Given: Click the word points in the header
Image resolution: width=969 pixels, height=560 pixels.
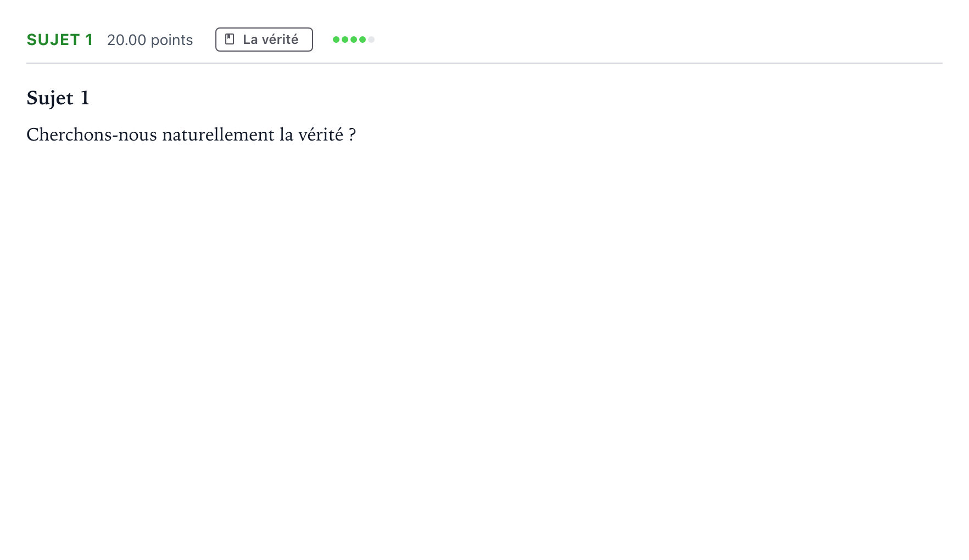Looking at the screenshot, I should pos(172,41).
